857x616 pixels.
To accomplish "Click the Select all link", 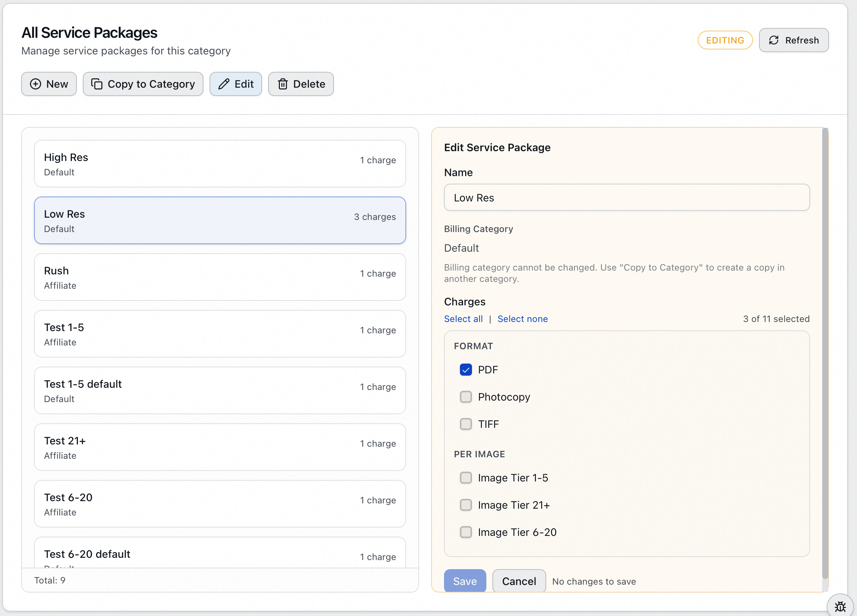I will tap(463, 319).
